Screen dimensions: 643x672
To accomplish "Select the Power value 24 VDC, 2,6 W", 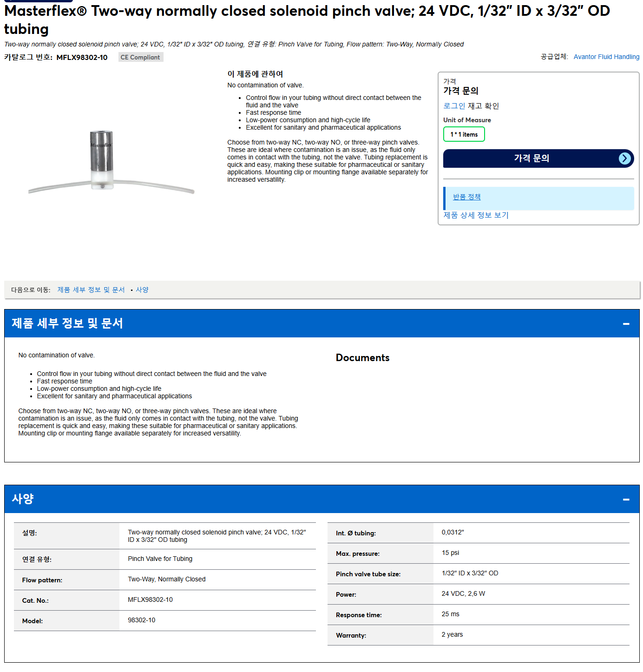I will tap(463, 593).
